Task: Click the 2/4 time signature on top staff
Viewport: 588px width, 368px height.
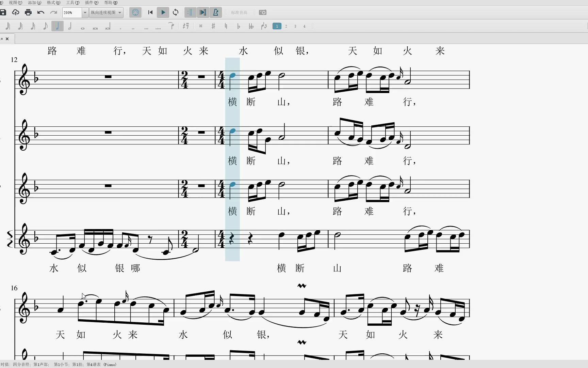Action: click(x=184, y=80)
